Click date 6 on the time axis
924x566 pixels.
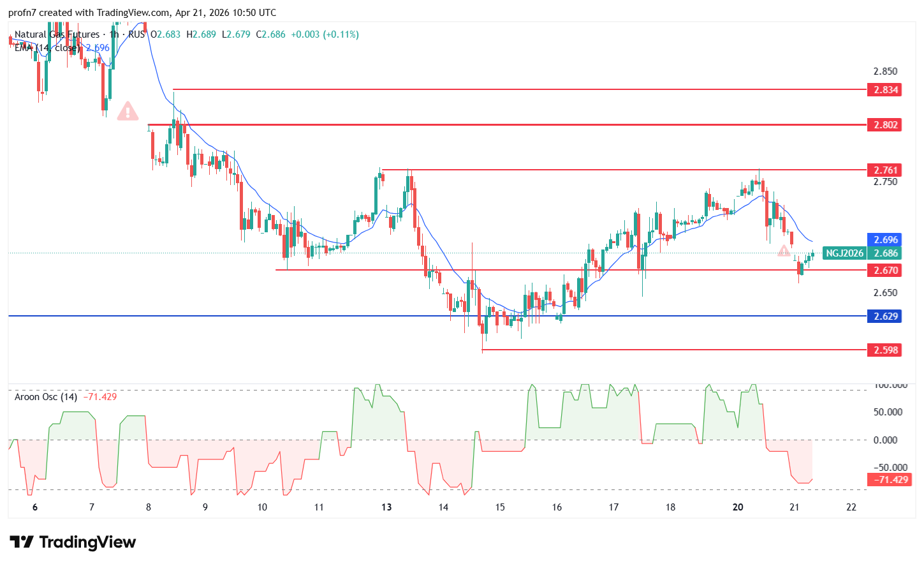point(35,507)
